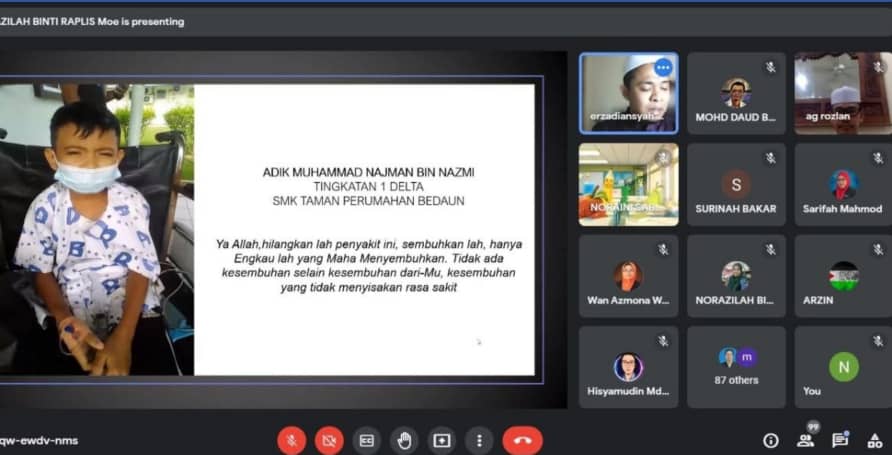892x455 pixels.
Task: Click the ag rozlan video tile
Action: click(842, 93)
